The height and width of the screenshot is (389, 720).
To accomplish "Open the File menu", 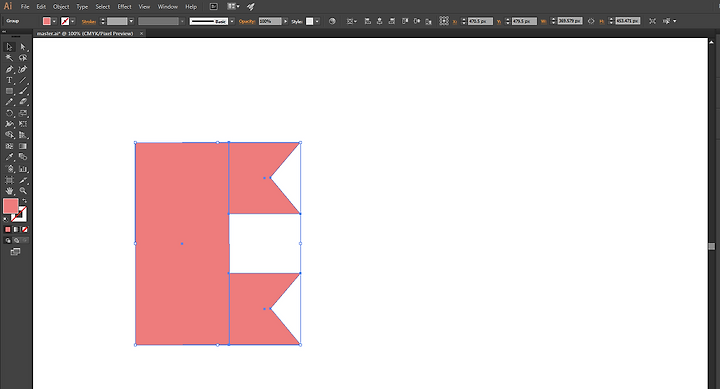I will click(25, 6).
